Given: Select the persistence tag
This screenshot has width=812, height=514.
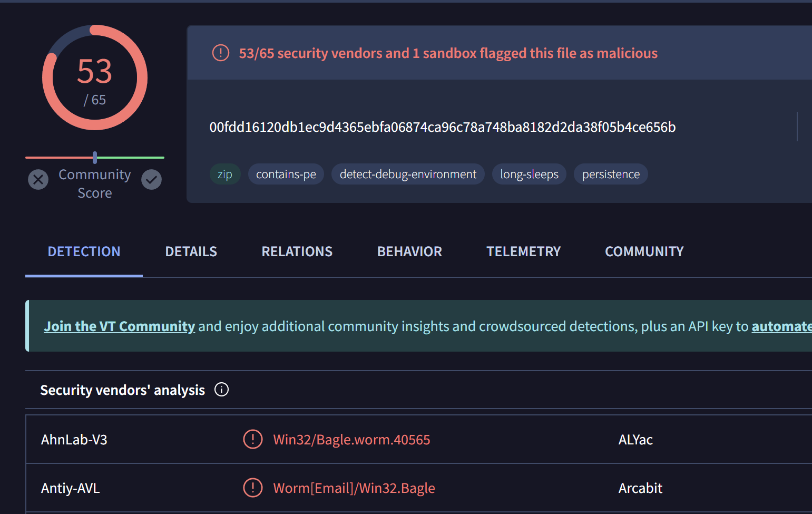Looking at the screenshot, I should pyautogui.click(x=611, y=174).
